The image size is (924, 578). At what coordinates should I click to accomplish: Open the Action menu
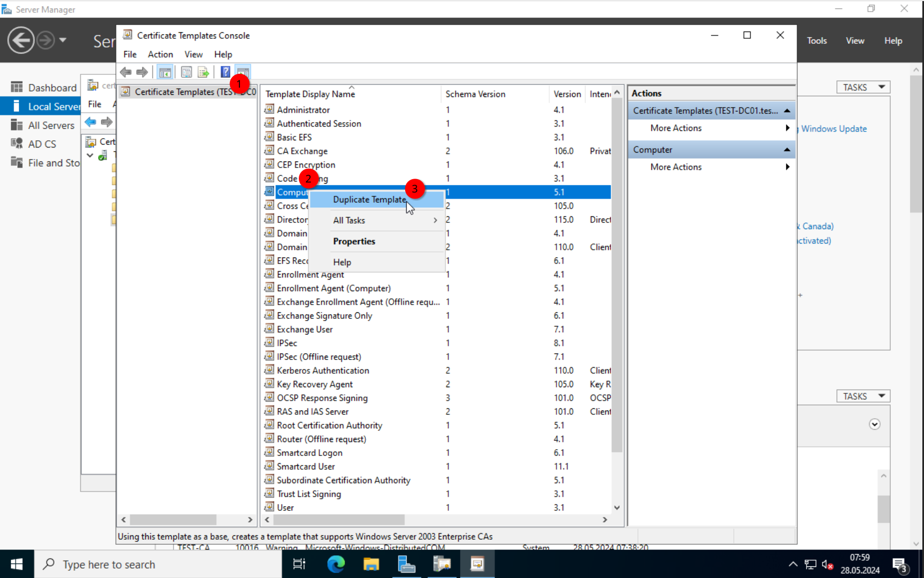160,54
